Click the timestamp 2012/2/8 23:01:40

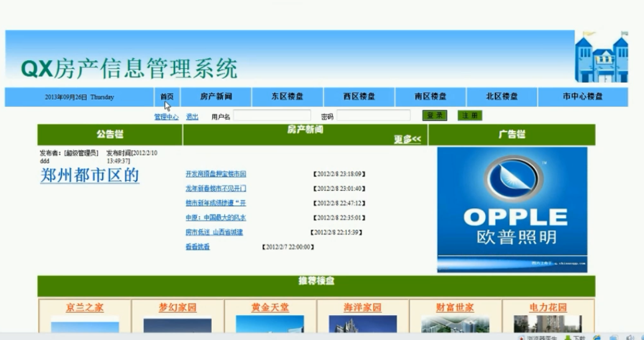(x=339, y=189)
